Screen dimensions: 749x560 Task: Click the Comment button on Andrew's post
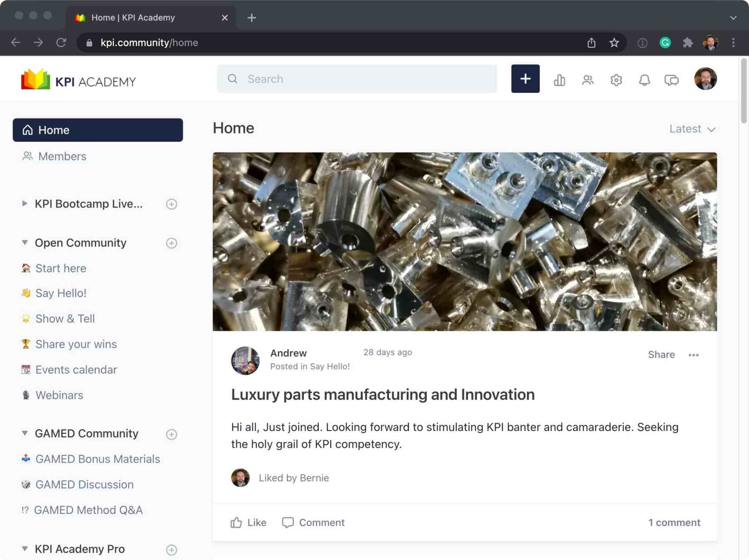point(313,522)
